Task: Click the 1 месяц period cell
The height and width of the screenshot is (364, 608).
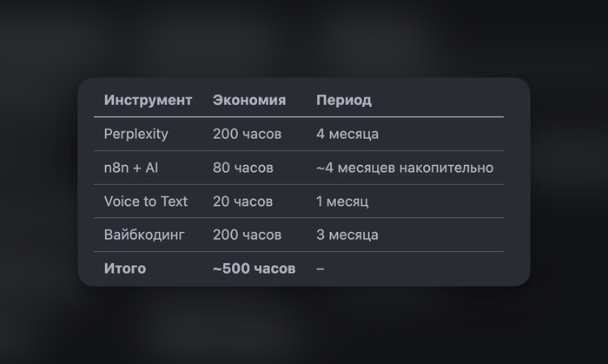Action: pos(342,202)
